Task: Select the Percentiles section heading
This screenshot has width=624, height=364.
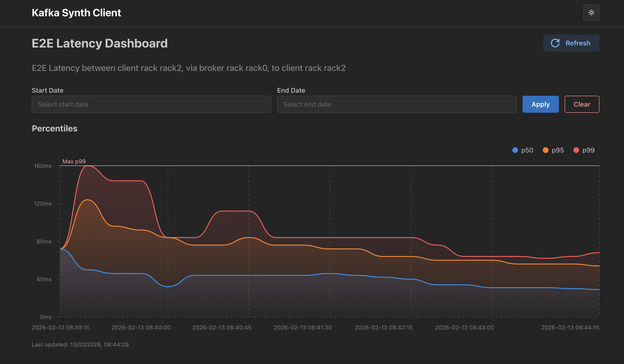Action: click(54, 128)
